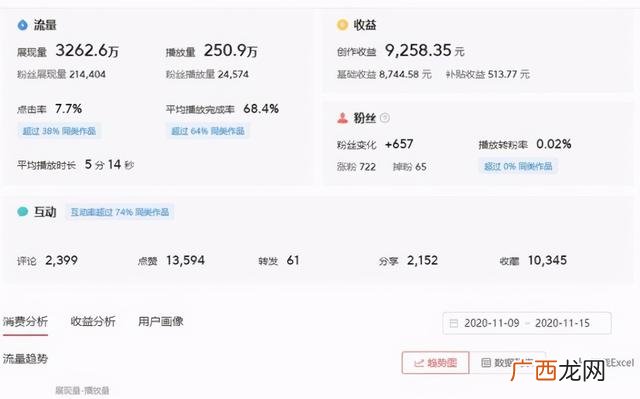Viewport: 640px width, 399px height.
Task: Click 粉丝展现量 214,404
Action: [x=61, y=74]
